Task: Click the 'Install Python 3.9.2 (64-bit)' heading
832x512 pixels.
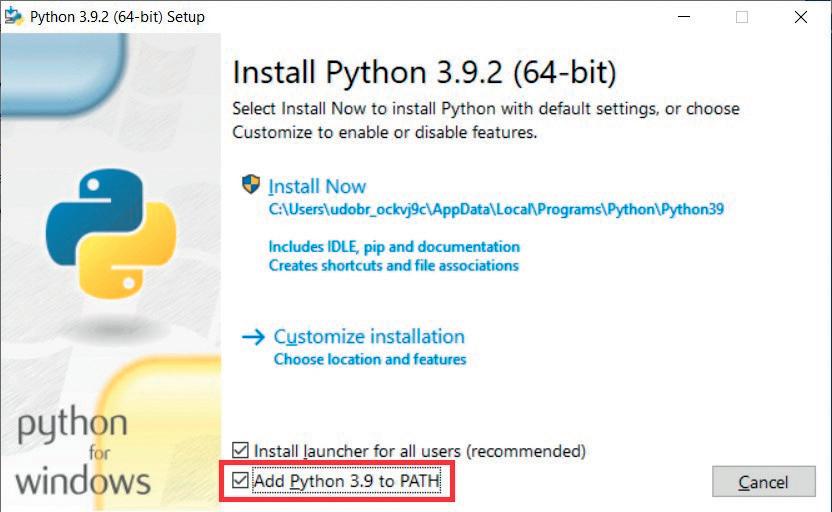Action: pyautogui.click(x=424, y=72)
